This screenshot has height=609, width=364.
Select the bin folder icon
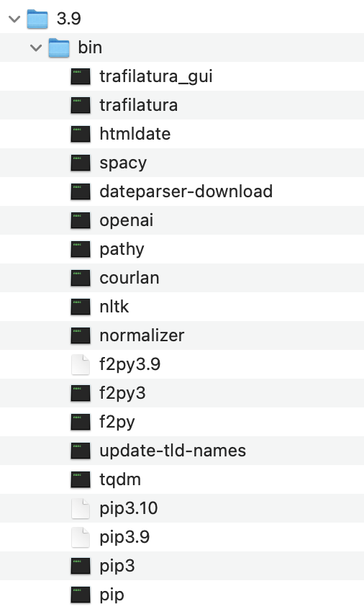tap(59, 48)
